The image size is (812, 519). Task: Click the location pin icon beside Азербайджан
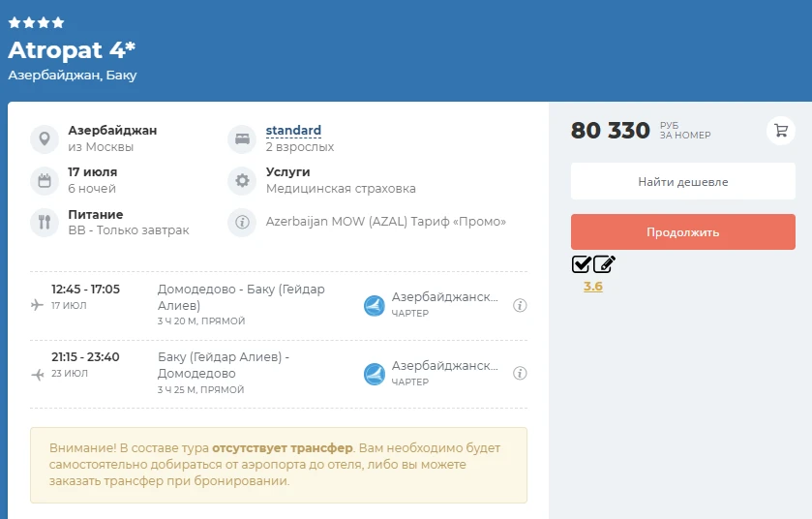pos(45,138)
